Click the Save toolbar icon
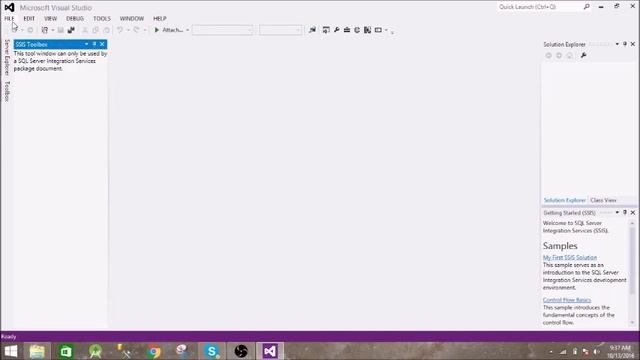640x360 pixels. pos(60,30)
